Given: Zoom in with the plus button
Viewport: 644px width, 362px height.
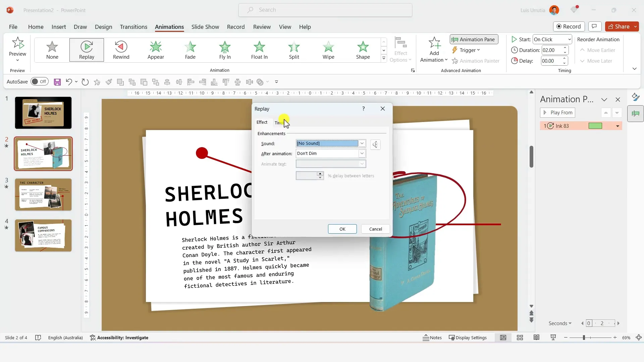Looking at the screenshot, I should [x=615, y=338].
